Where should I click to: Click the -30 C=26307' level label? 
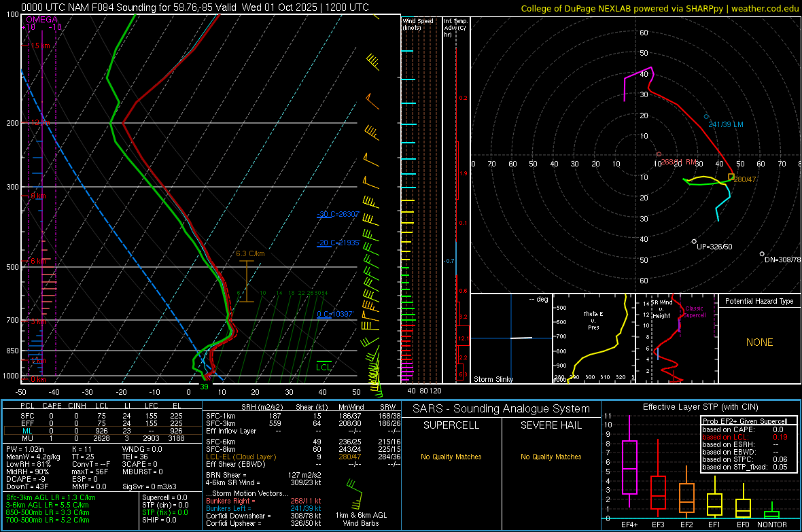coord(338,214)
